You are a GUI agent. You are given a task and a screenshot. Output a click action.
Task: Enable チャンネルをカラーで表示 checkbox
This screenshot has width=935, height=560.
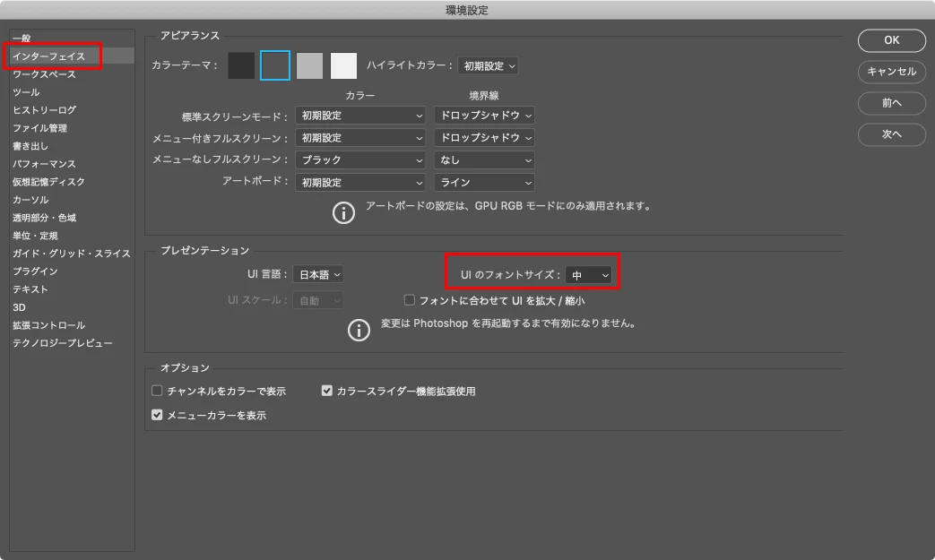pos(157,391)
